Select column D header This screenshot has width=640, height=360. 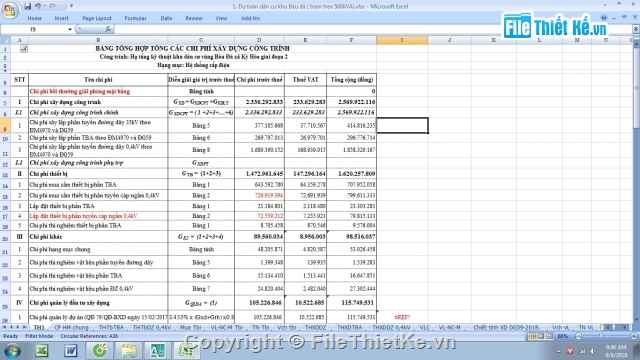(x=259, y=40)
